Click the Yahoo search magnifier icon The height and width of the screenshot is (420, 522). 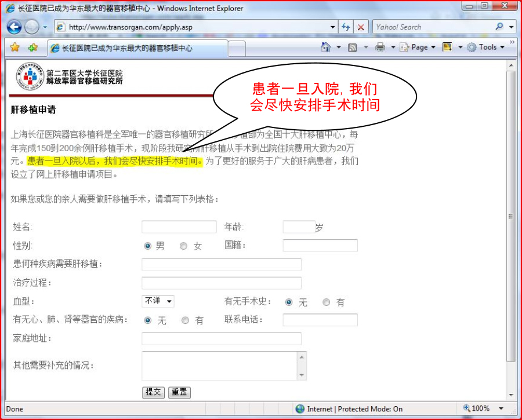pos(499,27)
